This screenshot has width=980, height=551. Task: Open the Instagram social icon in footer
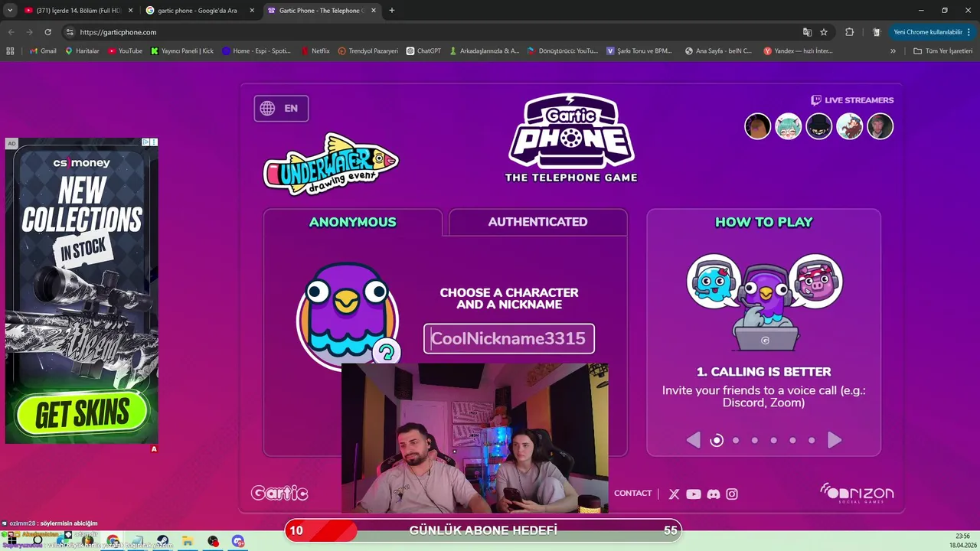click(x=732, y=494)
